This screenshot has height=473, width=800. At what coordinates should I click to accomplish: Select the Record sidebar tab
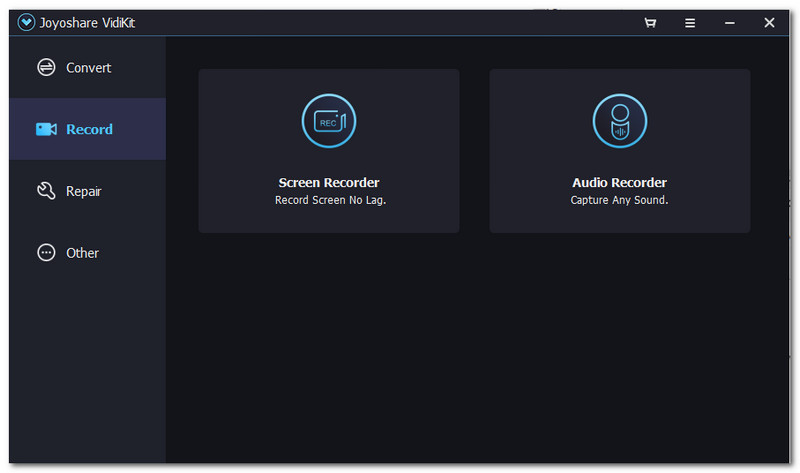click(87, 129)
